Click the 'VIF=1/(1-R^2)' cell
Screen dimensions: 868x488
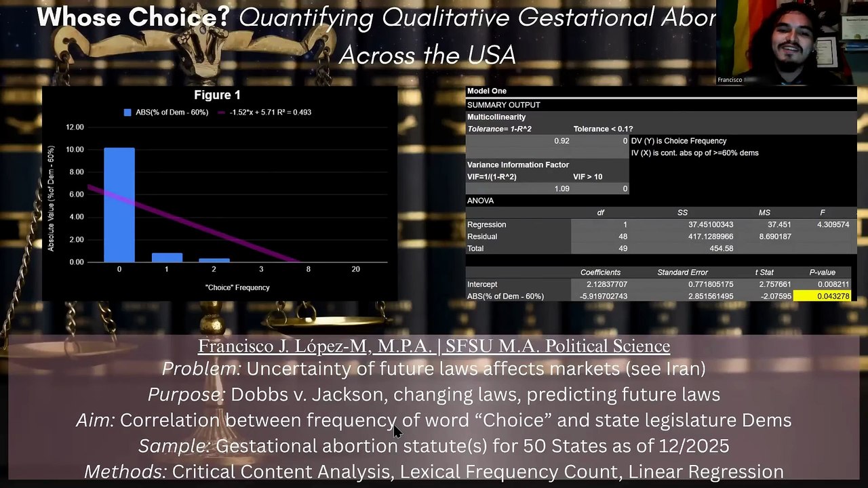pos(492,177)
